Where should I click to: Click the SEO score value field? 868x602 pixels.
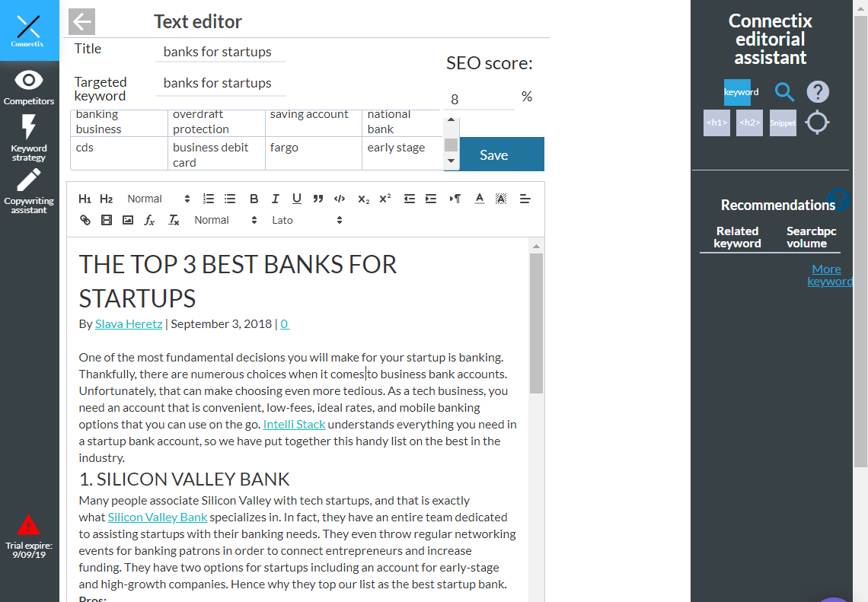pyautogui.click(x=479, y=100)
